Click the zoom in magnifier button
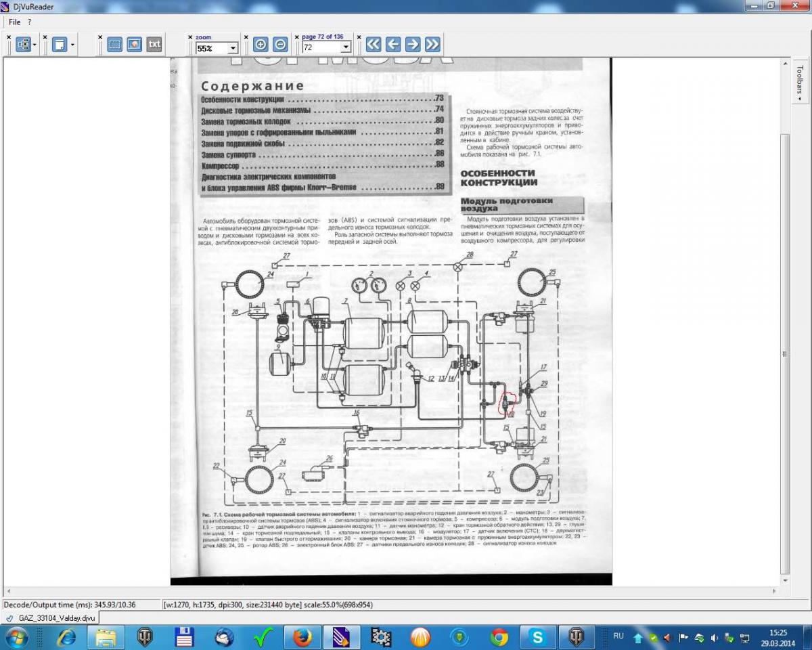Viewport: 812px width, 650px height. pyautogui.click(x=261, y=45)
